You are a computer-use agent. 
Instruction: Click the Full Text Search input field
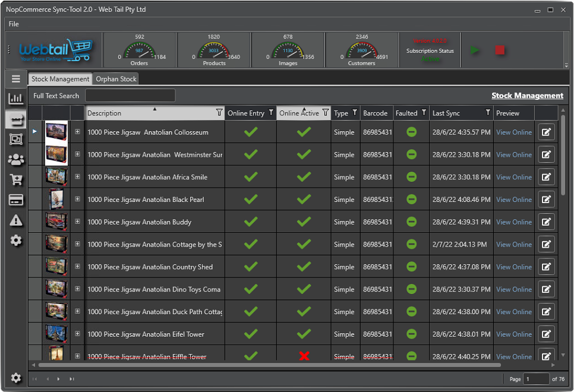(130, 96)
